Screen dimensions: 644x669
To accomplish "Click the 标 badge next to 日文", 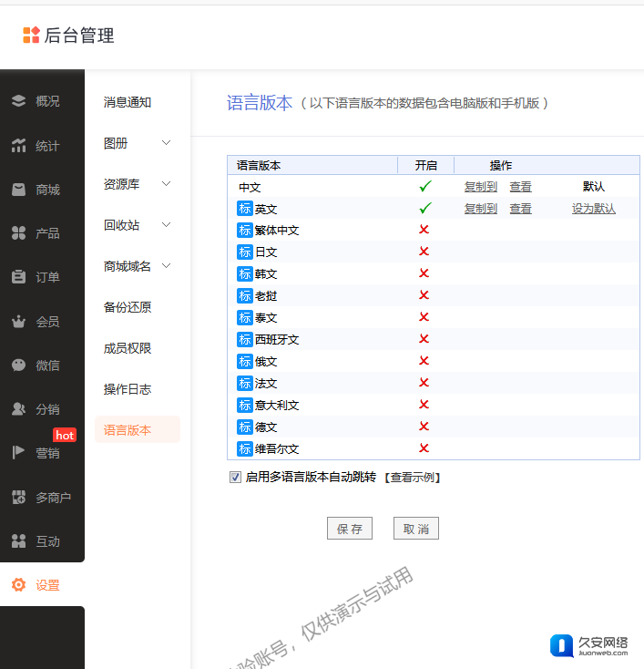I will coord(245,252).
